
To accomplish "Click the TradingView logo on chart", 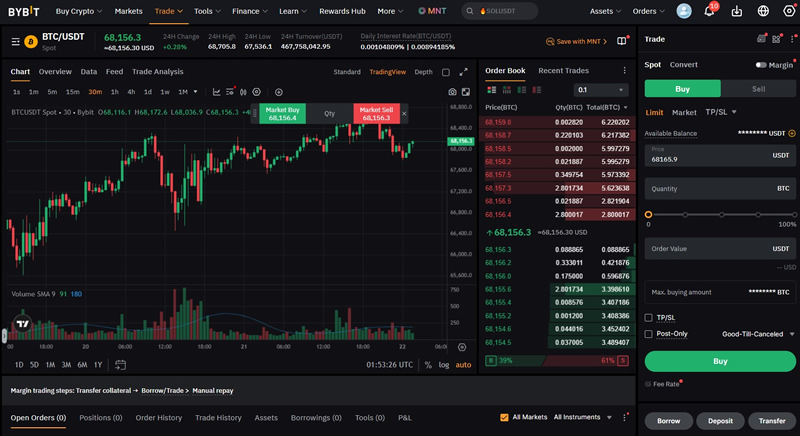I will pyautogui.click(x=22, y=323).
